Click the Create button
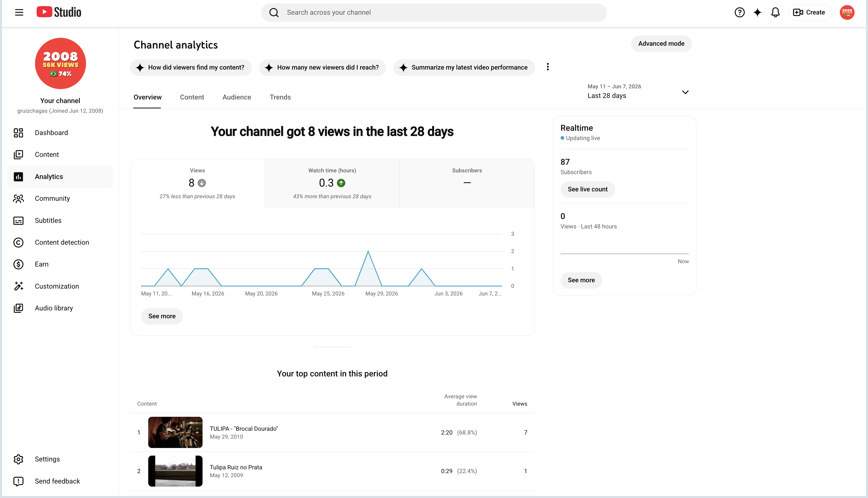The image size is (868, 498). tap(810, 13)
